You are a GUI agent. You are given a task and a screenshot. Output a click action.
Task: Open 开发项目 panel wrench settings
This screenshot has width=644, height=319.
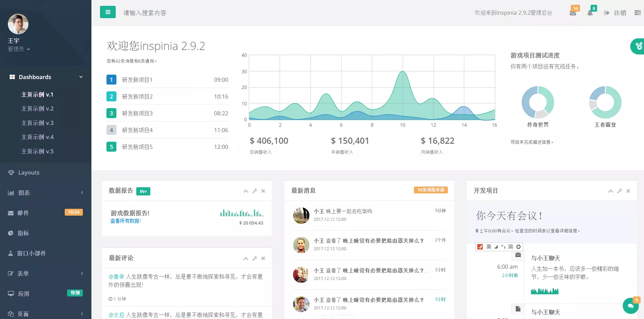[x=620, y=191]
